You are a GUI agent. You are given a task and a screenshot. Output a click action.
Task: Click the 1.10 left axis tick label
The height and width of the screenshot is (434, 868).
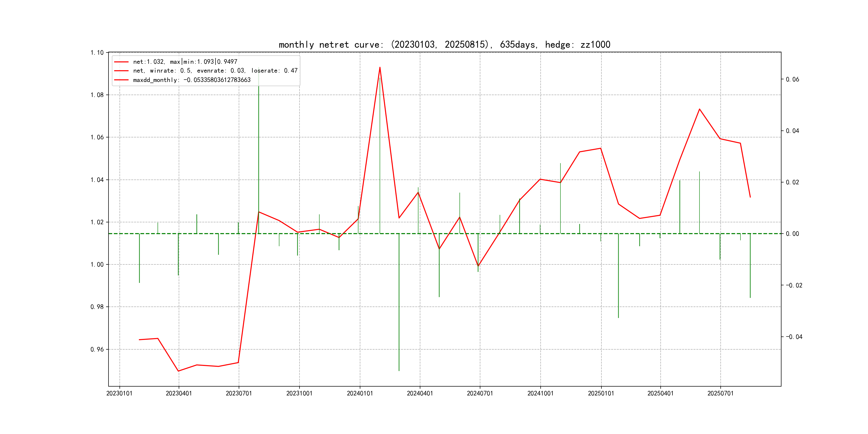point(97,53)
